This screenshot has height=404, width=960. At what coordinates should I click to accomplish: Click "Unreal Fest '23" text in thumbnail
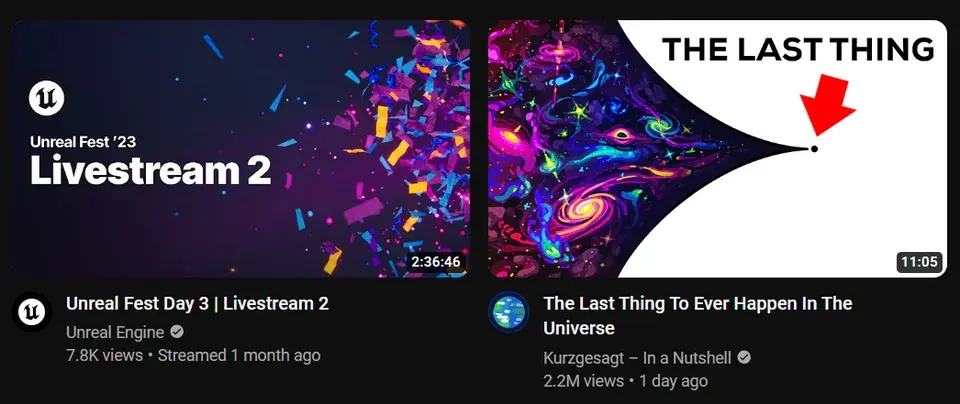pos(83,142)
